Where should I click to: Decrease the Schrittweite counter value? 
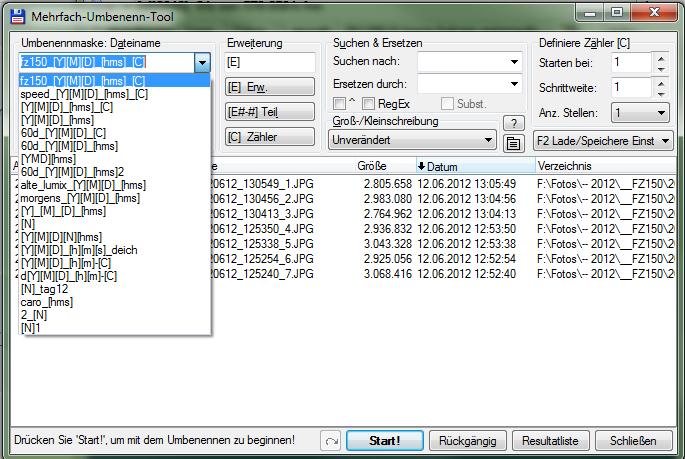(659, 93)
